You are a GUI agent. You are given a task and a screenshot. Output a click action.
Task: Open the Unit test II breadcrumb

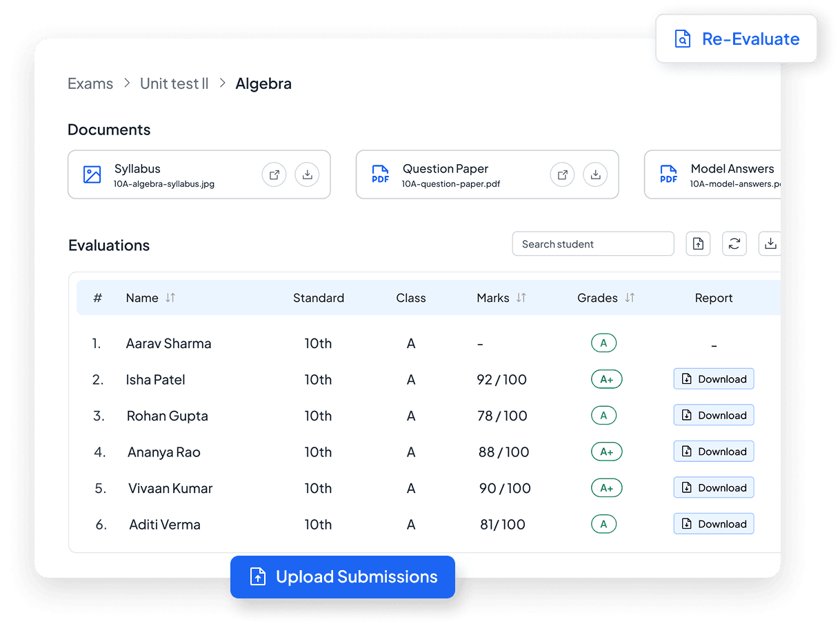174,83
